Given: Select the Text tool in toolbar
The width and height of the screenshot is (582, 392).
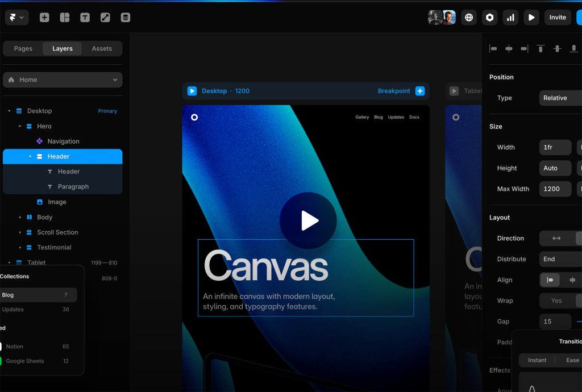Looking at the screenshot, I should tap(85, 18).
